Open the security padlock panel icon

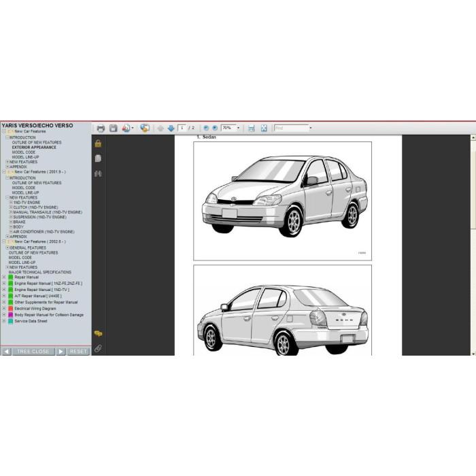98,143
